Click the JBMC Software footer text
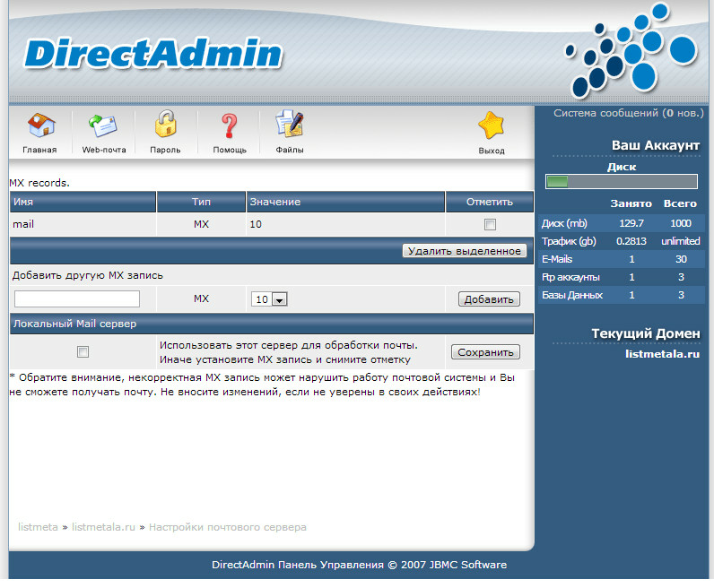The height and width of the screenshot is (588, 714). click(x=467, y=565)
